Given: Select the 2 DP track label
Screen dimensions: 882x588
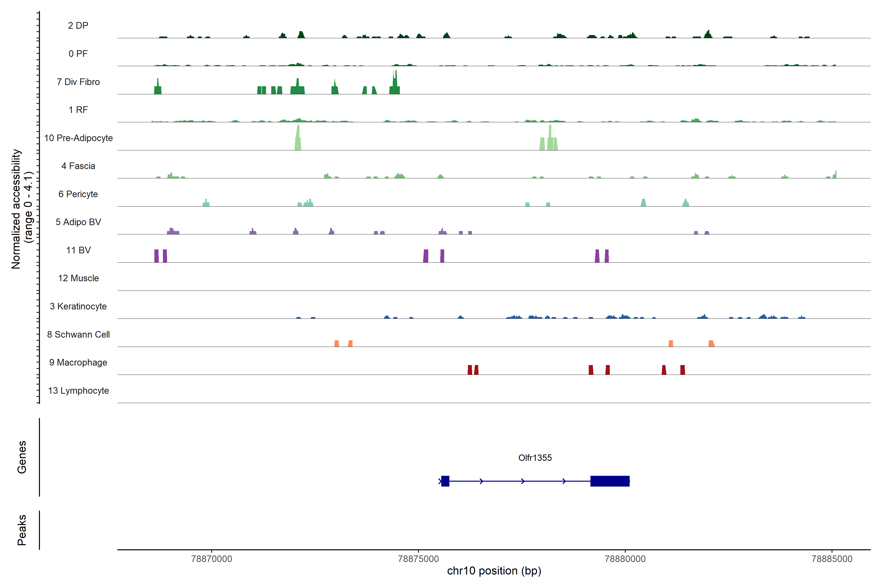Looking at the screenshot, I should point(78,25).
